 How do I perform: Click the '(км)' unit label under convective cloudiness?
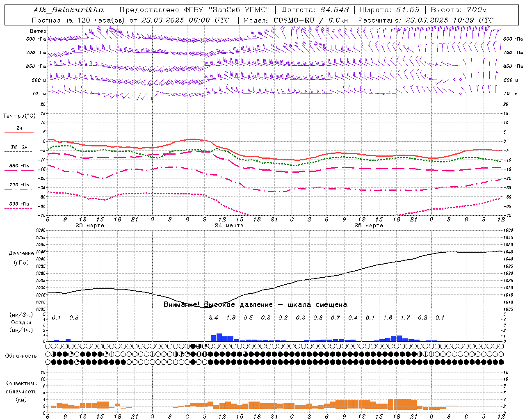pos(21,399)
